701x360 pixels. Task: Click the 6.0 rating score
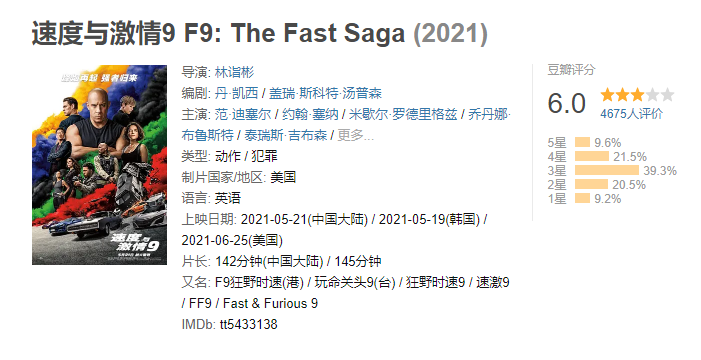(567, 103)
